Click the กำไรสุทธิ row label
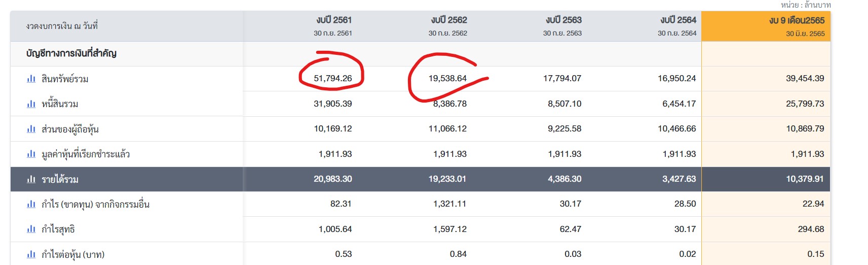The image size is (868, 265). pos(58,229)
